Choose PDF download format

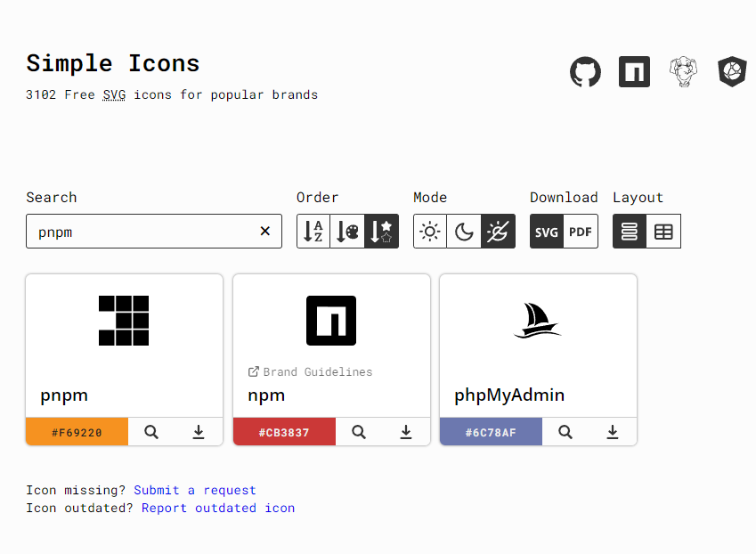pyautogui.click(x=581, y=232)
